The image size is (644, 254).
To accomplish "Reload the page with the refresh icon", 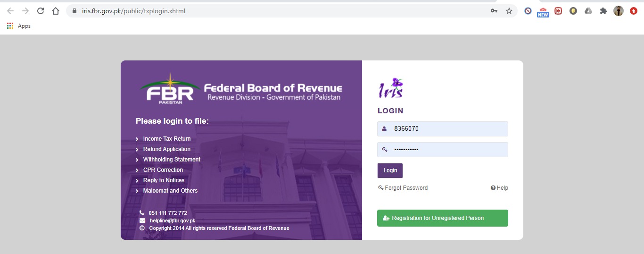I will point(41,11).
